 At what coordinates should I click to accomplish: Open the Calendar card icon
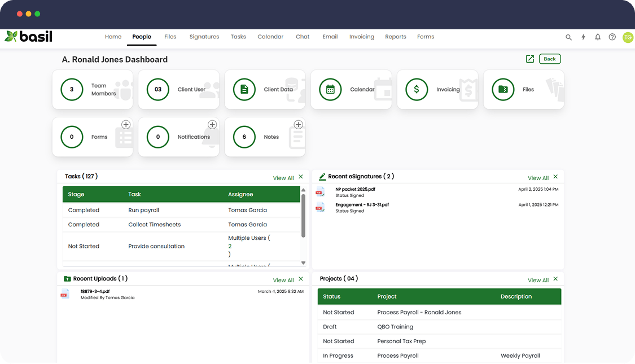pos(330,90)
